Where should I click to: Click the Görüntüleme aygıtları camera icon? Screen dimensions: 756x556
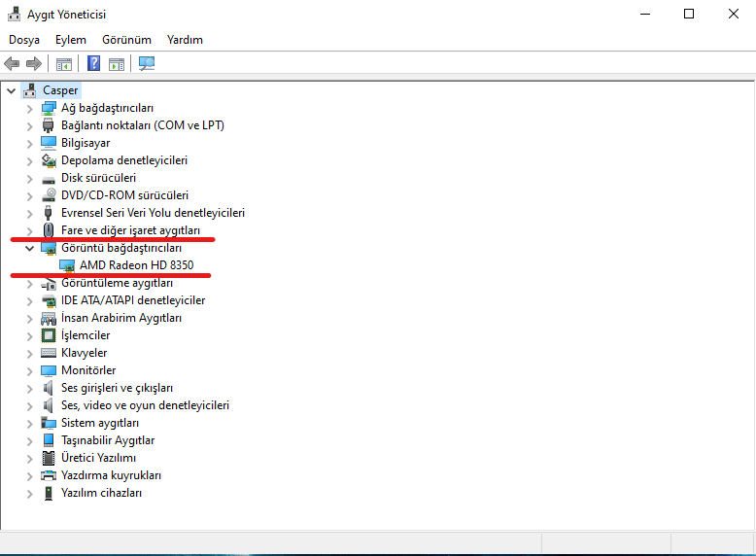(49, 284)
